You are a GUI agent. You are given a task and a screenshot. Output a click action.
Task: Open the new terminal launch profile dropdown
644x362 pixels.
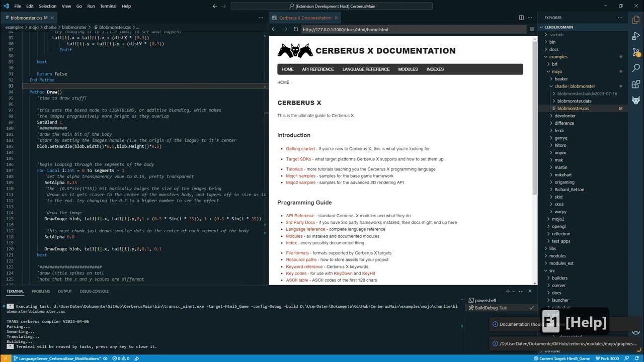514,291
